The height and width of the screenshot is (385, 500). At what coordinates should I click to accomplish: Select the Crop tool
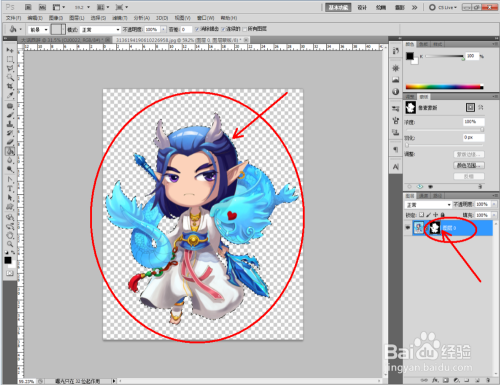pos(10,86)
